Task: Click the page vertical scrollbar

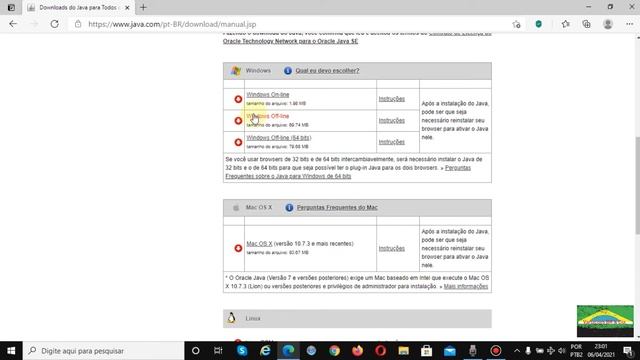Action: pyautogui.click(x=637, y=186)
